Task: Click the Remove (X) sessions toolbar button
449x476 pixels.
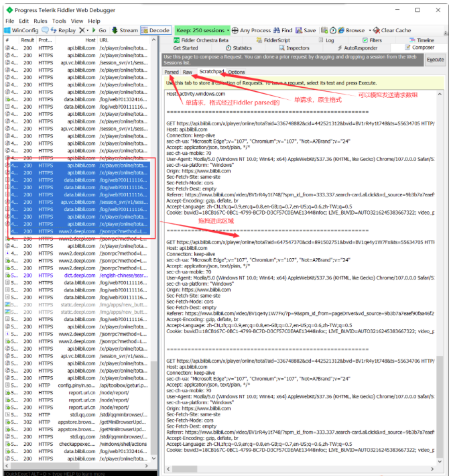Action: point(82,30)
